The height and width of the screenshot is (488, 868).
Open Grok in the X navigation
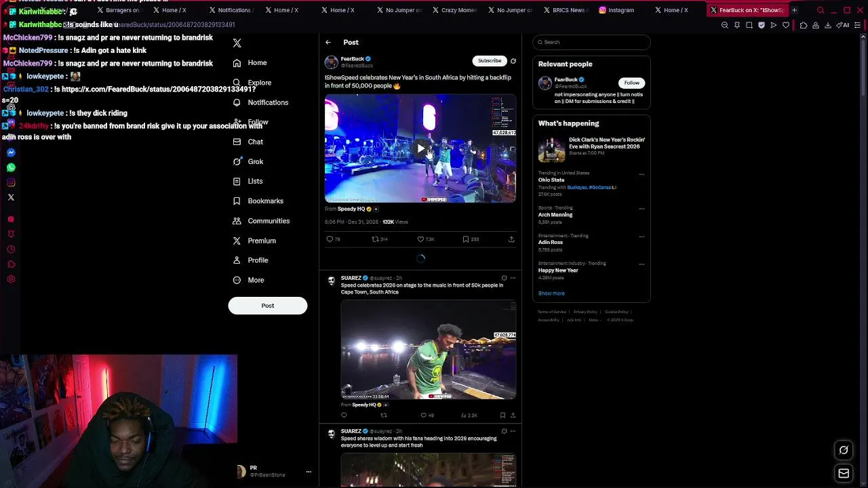(248, 161)
